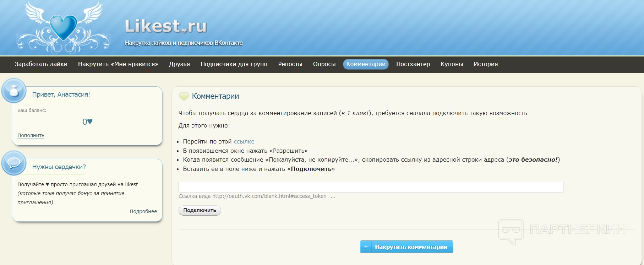Screen dimensions: 644x265
Task: Click the winged blue heart logo
Action: pyautogui.click(x=63, y=28)
